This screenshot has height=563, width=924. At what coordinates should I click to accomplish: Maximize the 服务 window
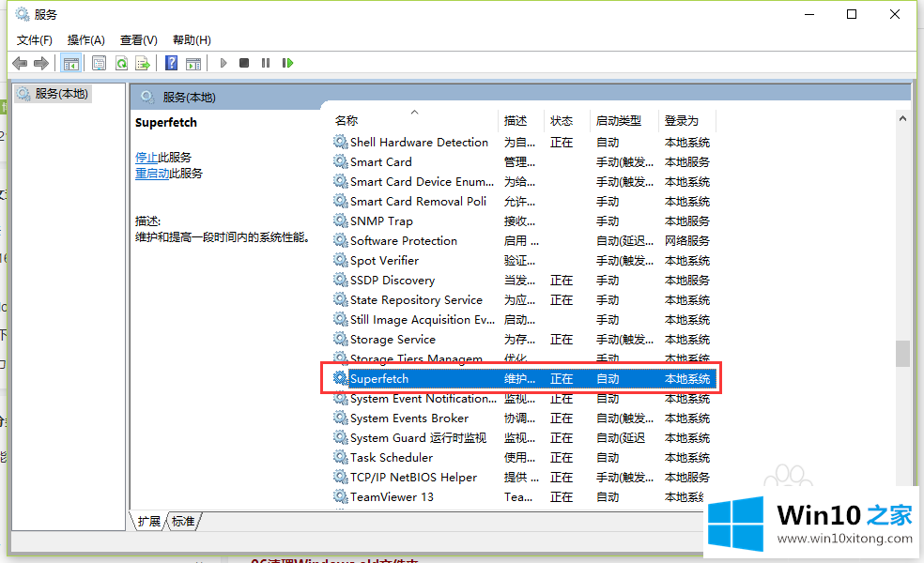(x=852, y=14)
